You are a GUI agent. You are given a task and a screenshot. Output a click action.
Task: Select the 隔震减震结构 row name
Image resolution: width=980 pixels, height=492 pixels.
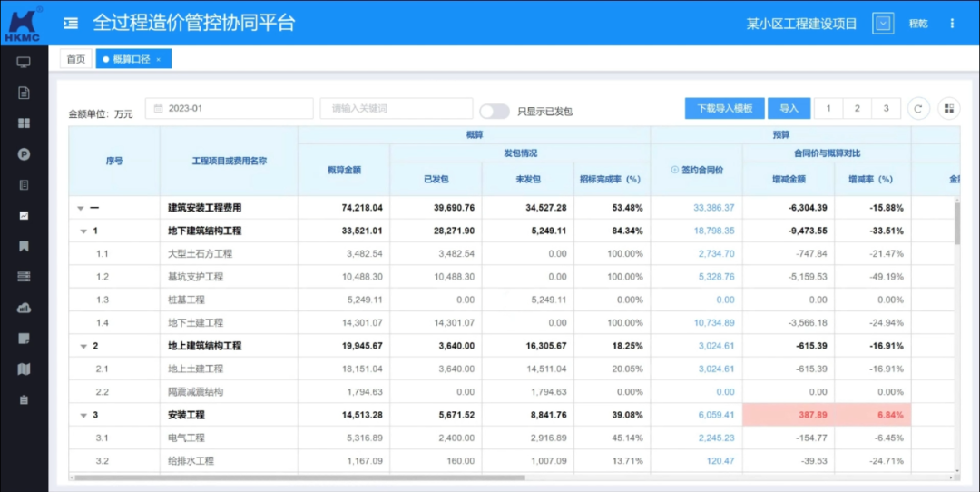pos(196,392)
